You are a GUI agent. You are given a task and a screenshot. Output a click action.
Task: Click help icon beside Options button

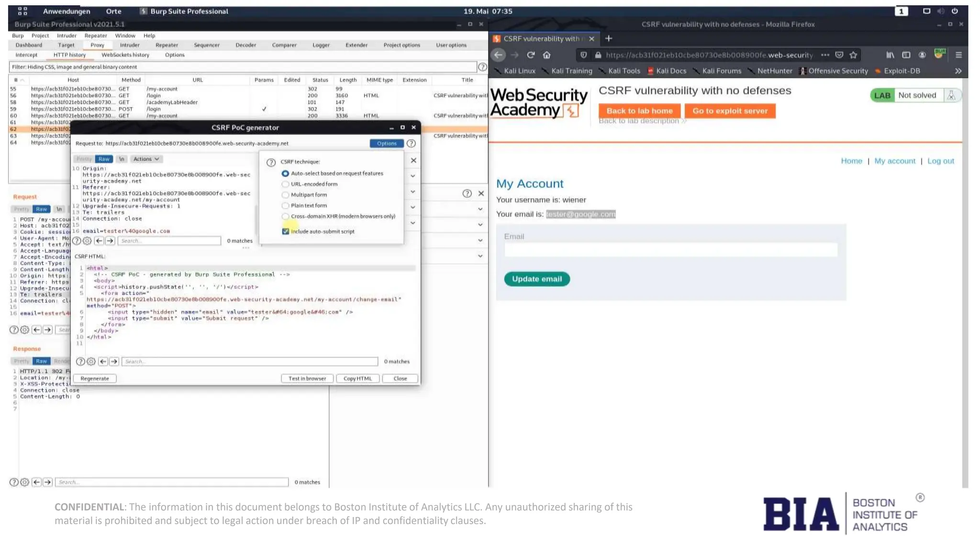tap(411, 143)
